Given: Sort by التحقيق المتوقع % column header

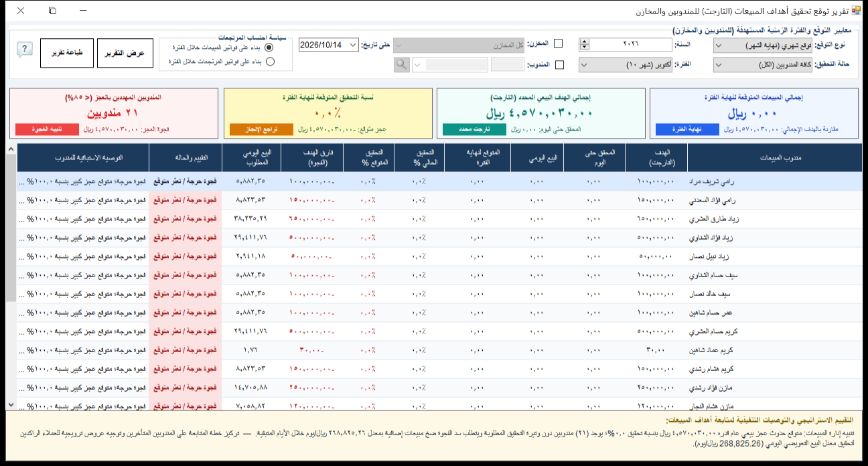Looking at the screenshot, I should click(368, 158).
